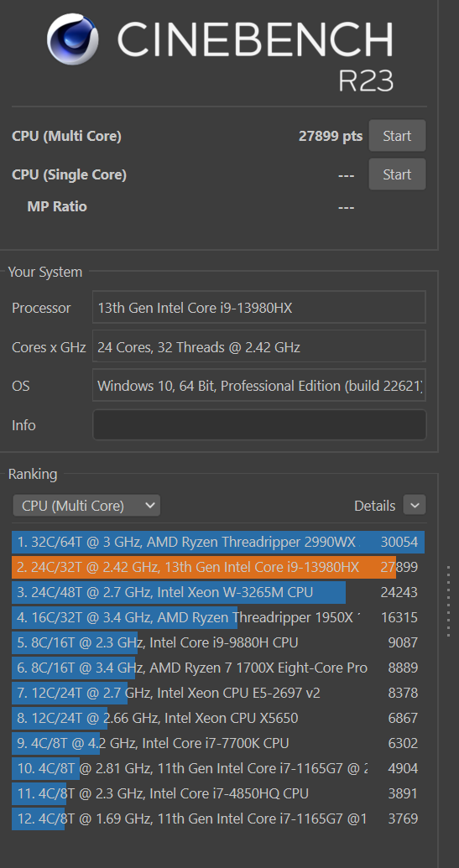This screenshot has height=868, width=459.
Task: Select the Xeon E5-2697 v2 ranking row
Action: 218,693
